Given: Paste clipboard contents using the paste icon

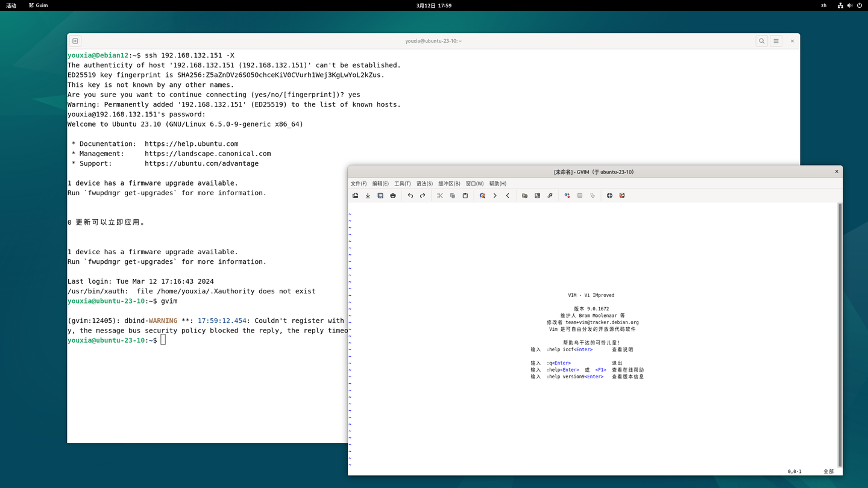Looking at the screenshot, I should 465,195.
